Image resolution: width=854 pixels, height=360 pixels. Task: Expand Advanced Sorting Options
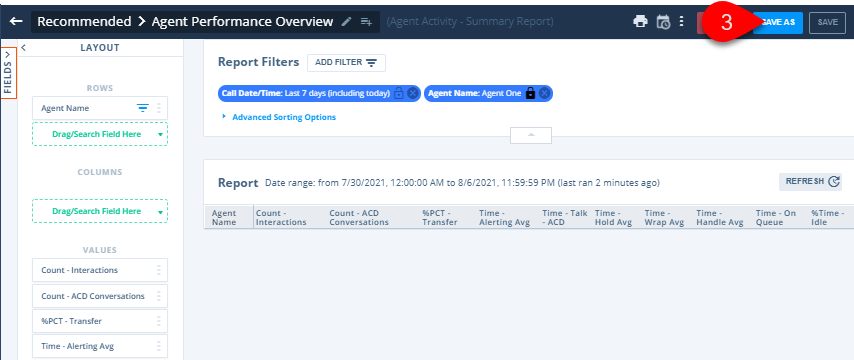279,117
